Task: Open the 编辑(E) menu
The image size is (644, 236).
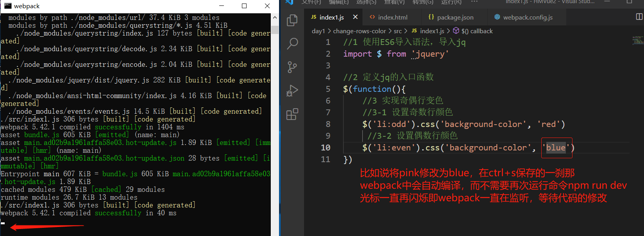Action: tap(339, 2)
